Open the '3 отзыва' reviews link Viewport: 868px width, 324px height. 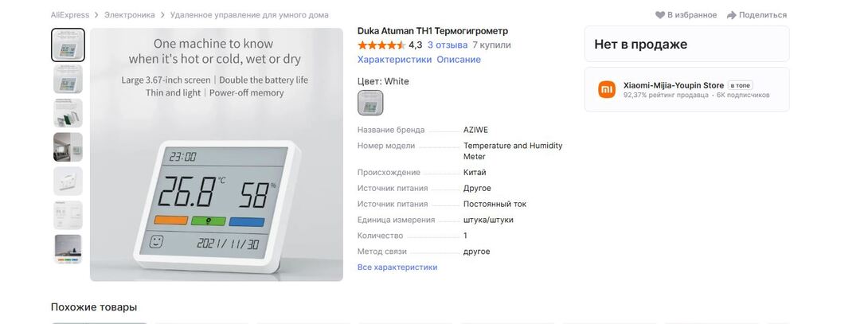tap(447, 45)
